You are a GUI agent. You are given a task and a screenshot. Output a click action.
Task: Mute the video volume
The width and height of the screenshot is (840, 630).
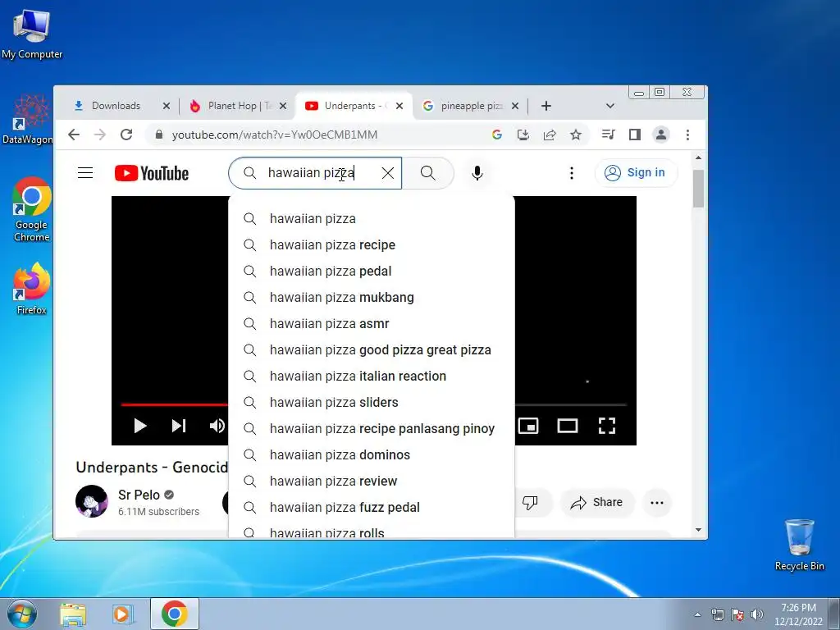click(x=217, y=426)
